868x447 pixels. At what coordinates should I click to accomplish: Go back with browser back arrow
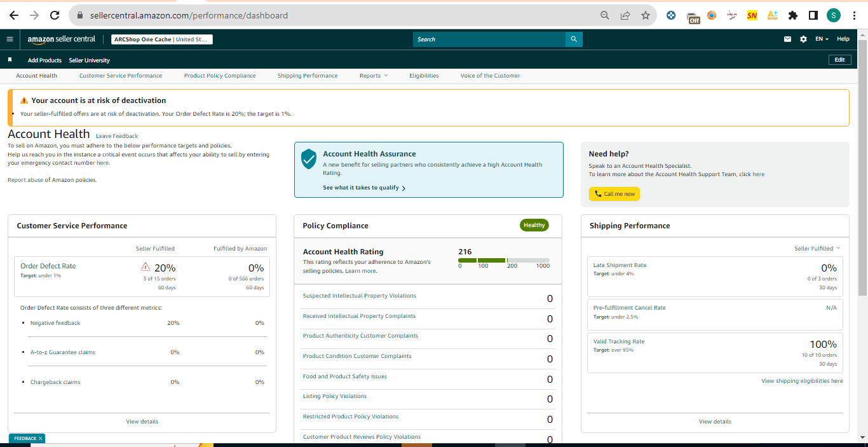coord(14,15)
